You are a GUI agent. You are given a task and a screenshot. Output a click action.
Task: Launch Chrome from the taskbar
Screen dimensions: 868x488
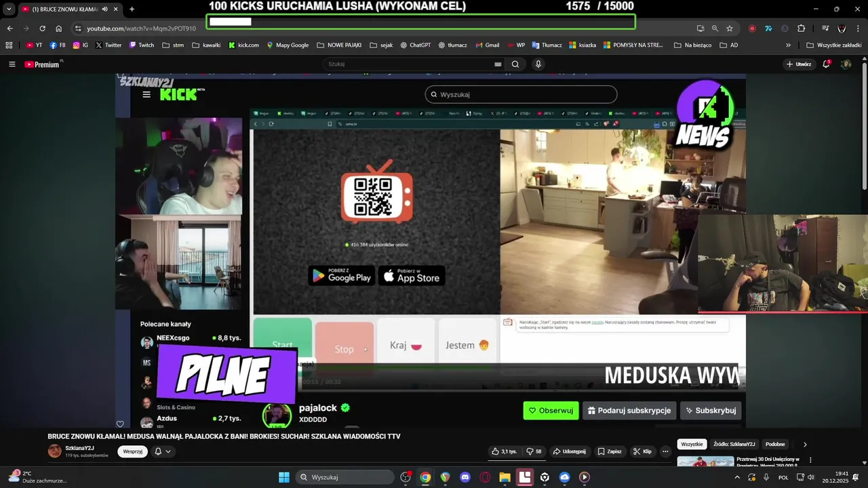tap(425, 477)
